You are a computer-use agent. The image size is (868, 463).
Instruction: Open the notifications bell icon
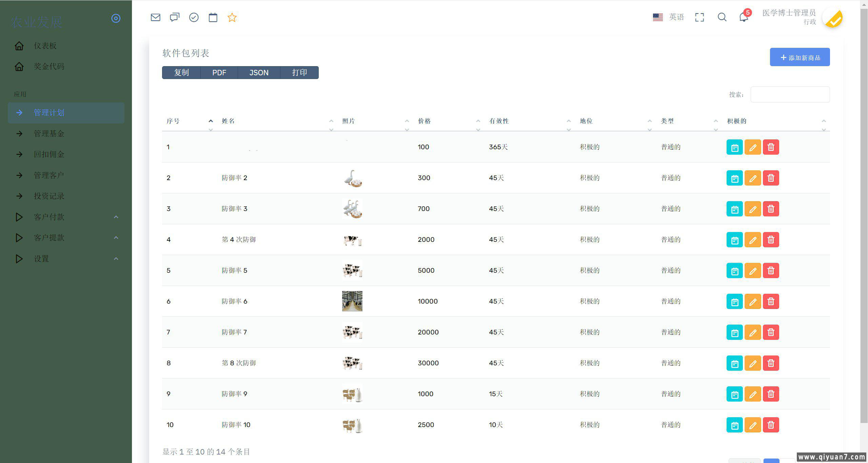(x=744, y=17)
